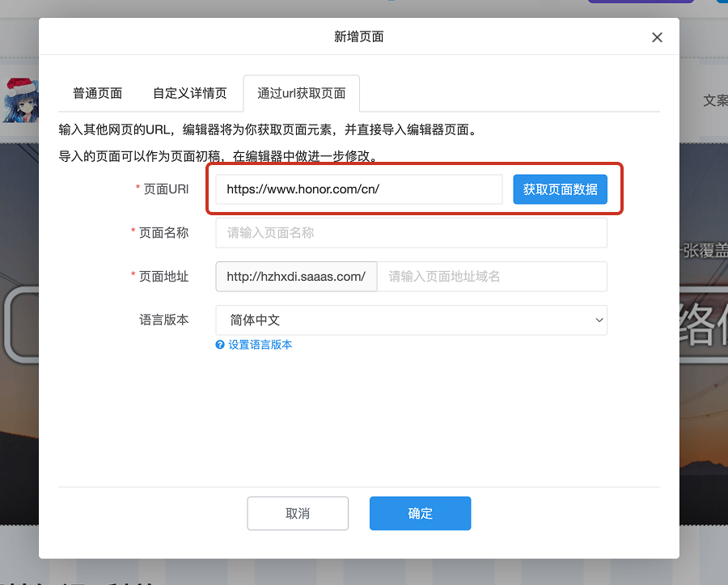Open the 设置语言版本 link
The width and height of the screenshot is (728, 585).
pyautogui.click(x=260, y=344)
